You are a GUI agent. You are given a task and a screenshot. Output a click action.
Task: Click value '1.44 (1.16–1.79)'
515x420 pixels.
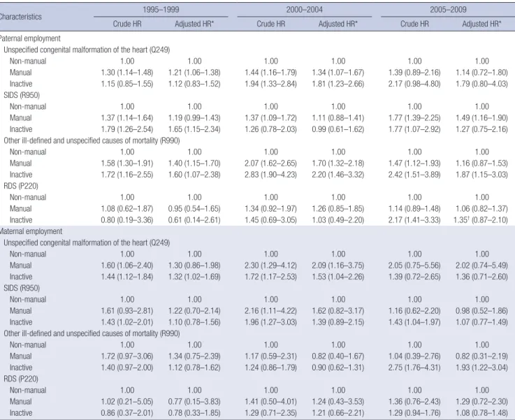click(270, 73)
